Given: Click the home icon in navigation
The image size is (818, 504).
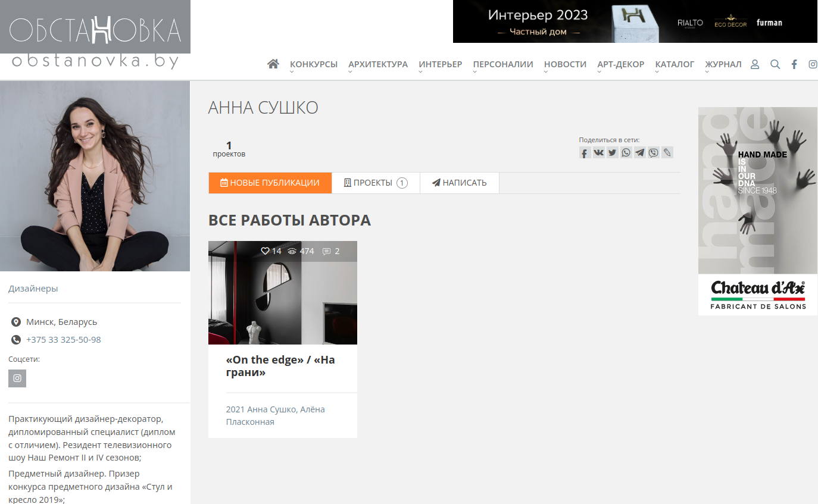Looking at the screenshot, I should point(273,64).
